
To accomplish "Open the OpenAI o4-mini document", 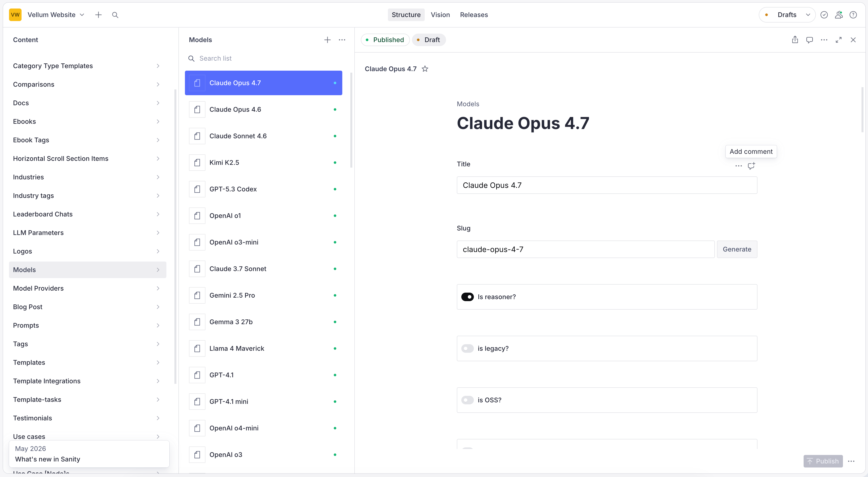I will [264, 428].
